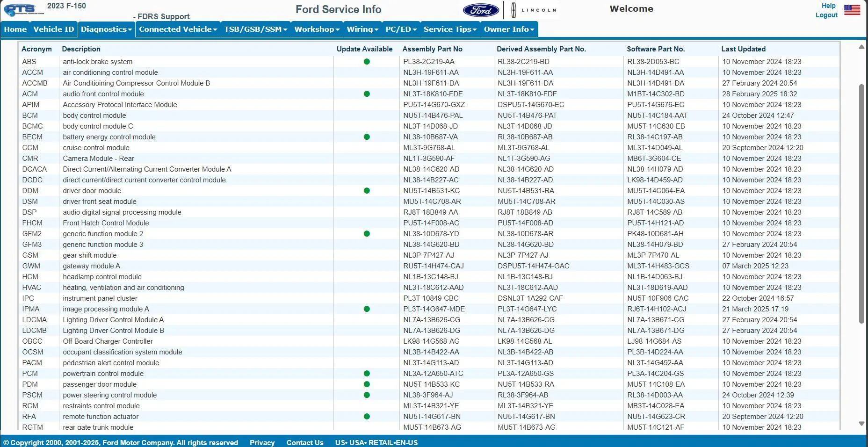This screenshot has width=868, height=447.
Task: Select the Home menu item
Action: click(15, 29)
